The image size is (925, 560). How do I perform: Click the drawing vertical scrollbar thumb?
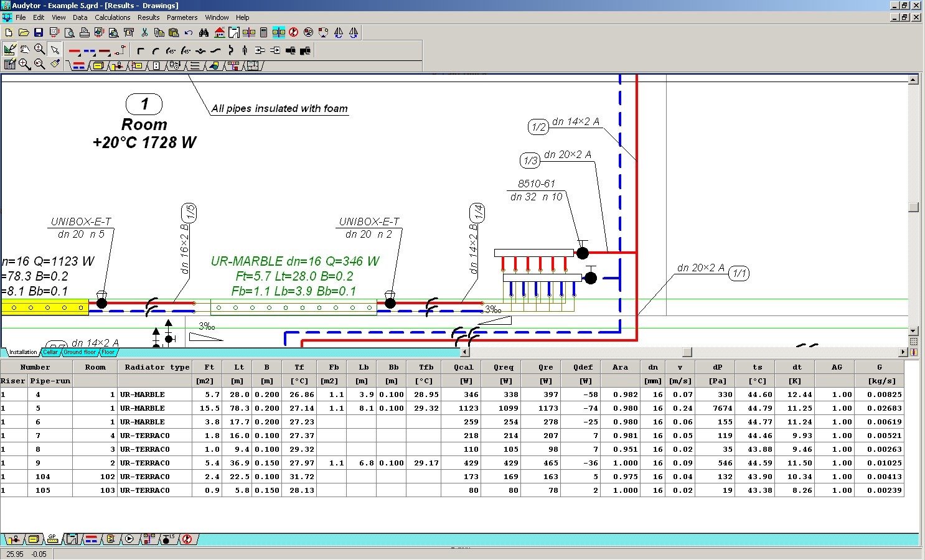[914, 207]
